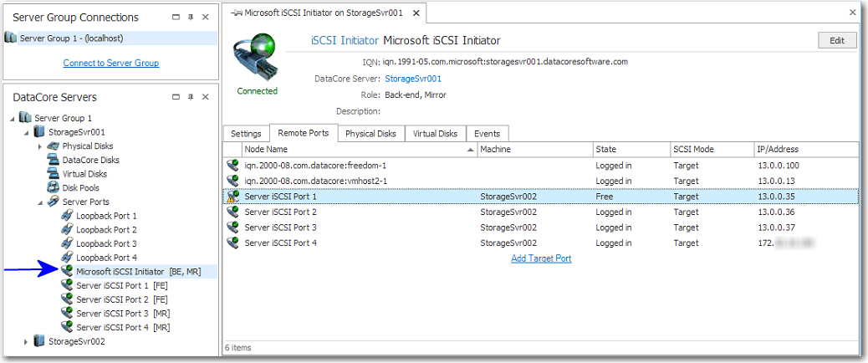Image resolution: width=868 pixels, height=363 pixels.
Task: Click the vmhost2-1 row port icon
Action: [232, 181]
